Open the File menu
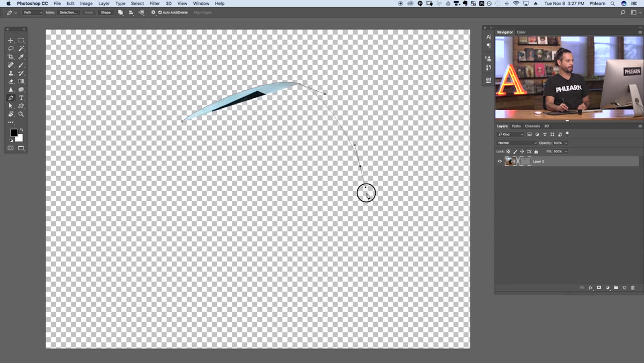The width and height of the screenshot is (644, 363). tap(57, 3)
